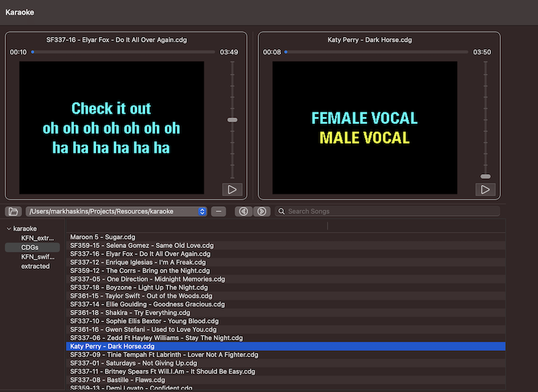Click right deck duration 03:50
This screenshot has width=538, height=392.
[482, 52]
